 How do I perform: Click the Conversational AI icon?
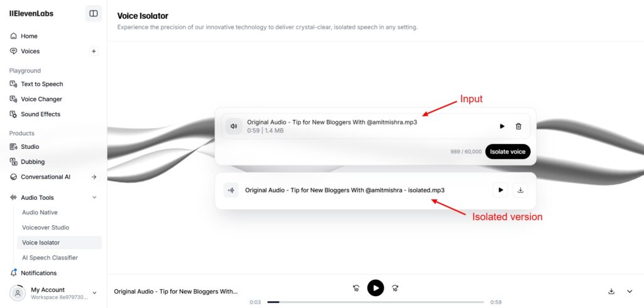[14, 177]
